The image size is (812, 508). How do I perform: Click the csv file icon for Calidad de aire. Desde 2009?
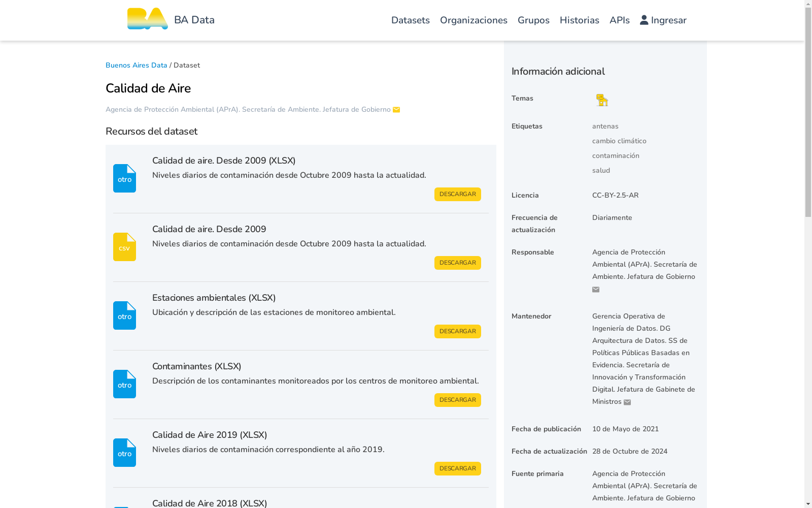(x=124, y=247)
